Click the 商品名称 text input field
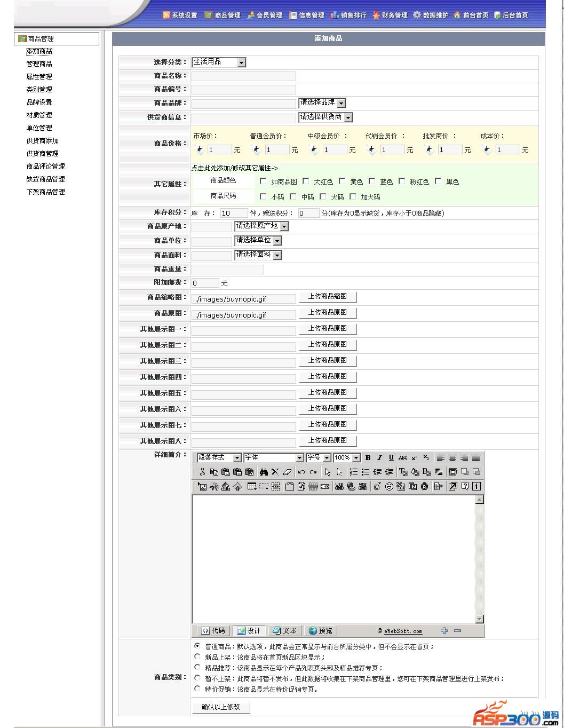This screenshot has width=564, height=728. (x=243, y=76)
